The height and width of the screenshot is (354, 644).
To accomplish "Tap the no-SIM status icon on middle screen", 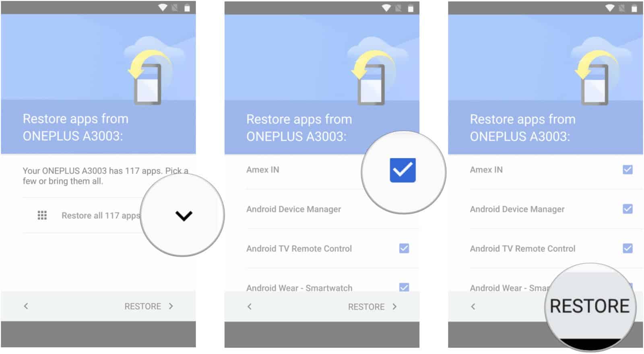I will (398, 8).
